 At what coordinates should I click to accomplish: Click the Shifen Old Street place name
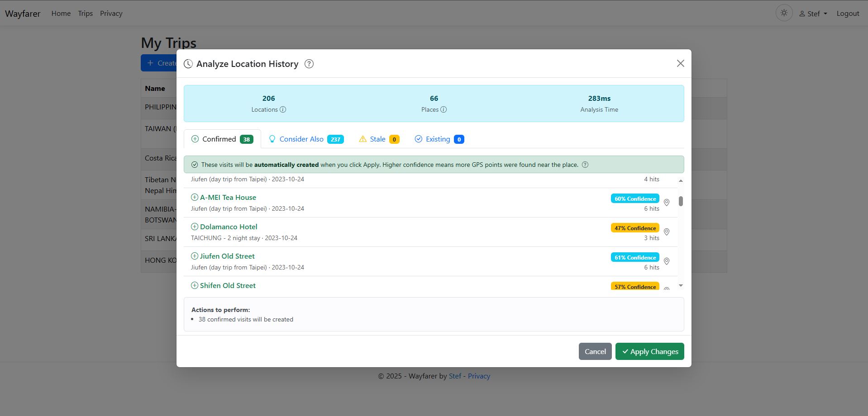click(x=228, y=285)
